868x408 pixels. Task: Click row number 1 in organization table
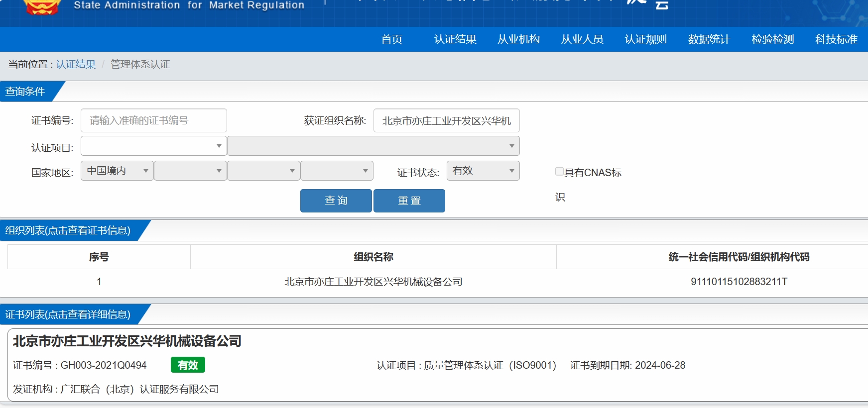99,282
